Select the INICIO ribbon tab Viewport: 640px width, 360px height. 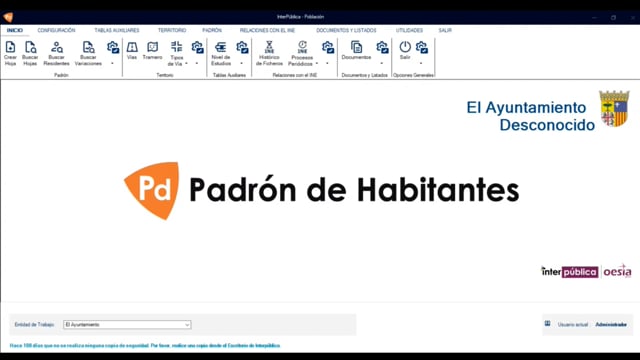pyautogui.click(x=15, y=30)
